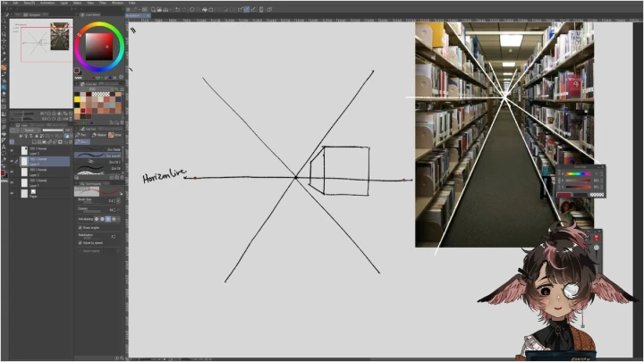Click inside the color wheel square
This screenshot has width=644, height=362.
point(97,45)
